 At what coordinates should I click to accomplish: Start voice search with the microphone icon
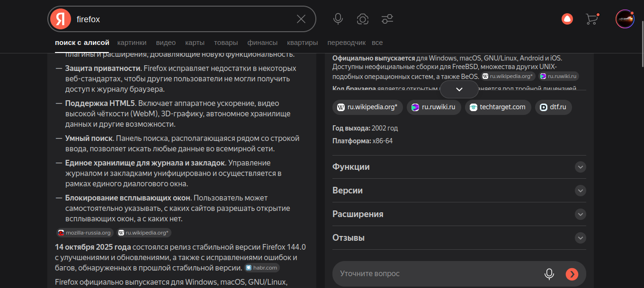[338, 19]
